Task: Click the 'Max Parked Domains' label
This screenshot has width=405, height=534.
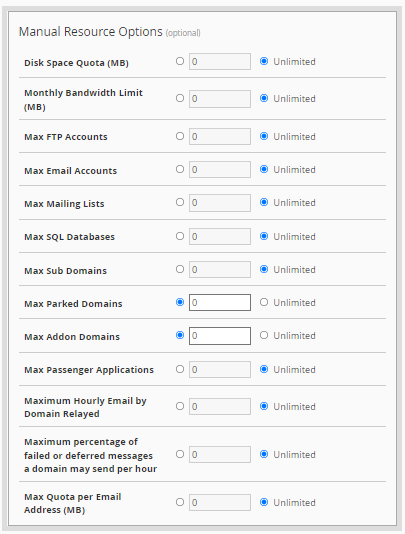Action: pyautogui.click(x=73, y=304)
